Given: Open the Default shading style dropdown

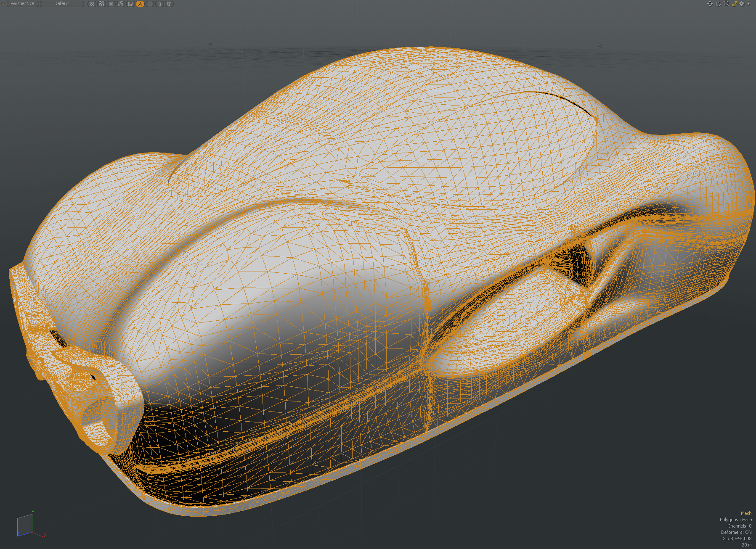Looking at the screenshot, I should coord(62,4).
